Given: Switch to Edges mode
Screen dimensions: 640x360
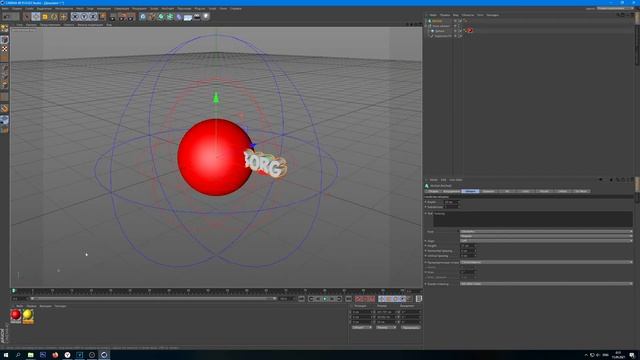Looking at the screenshot, I should point(4,77).
